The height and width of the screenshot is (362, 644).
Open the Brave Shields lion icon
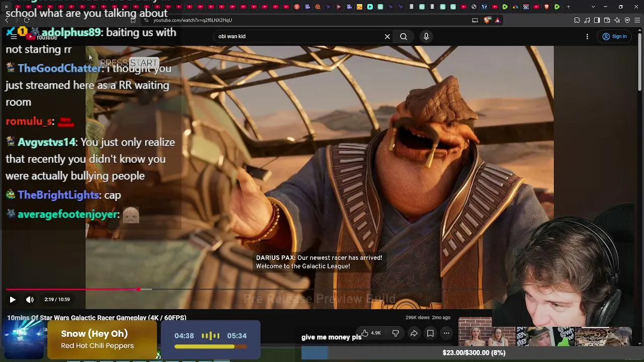487,20
